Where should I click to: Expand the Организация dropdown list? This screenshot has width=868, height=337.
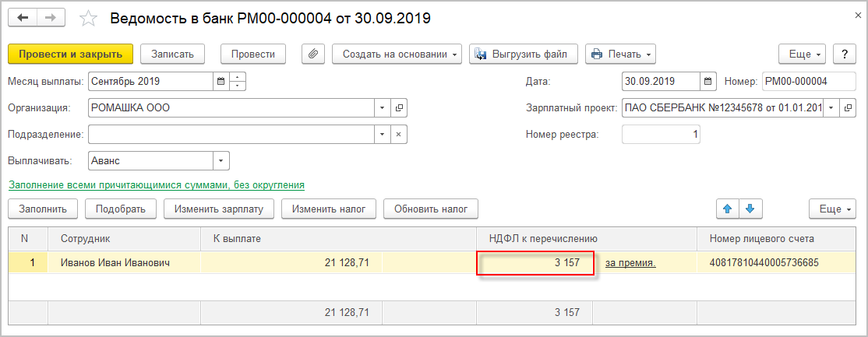(x=382, y=108)
